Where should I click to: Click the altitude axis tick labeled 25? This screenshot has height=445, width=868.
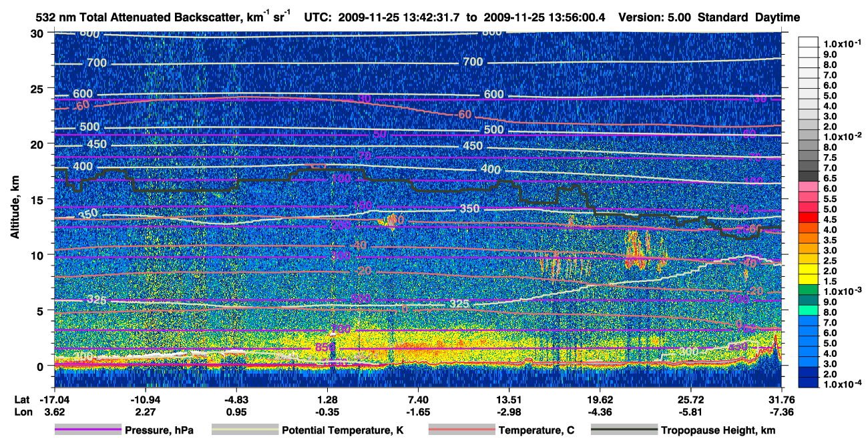point(39,88)
